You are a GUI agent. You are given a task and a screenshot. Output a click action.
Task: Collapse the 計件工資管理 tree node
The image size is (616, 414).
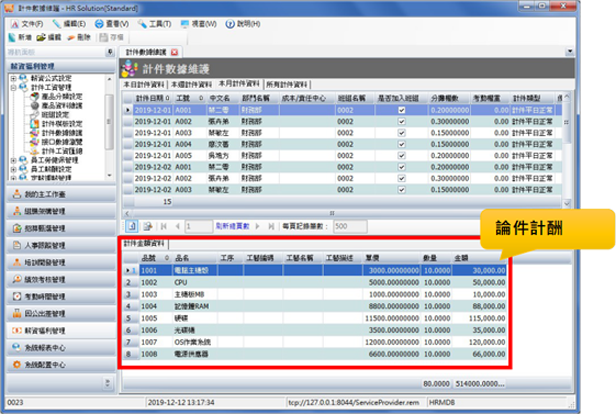[13, 87]
